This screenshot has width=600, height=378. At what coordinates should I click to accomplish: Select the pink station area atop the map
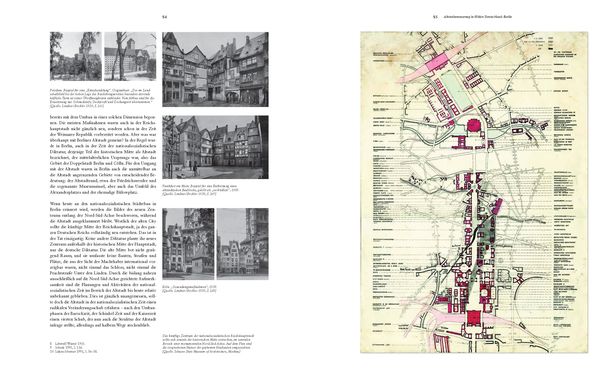tap(436, 62)
